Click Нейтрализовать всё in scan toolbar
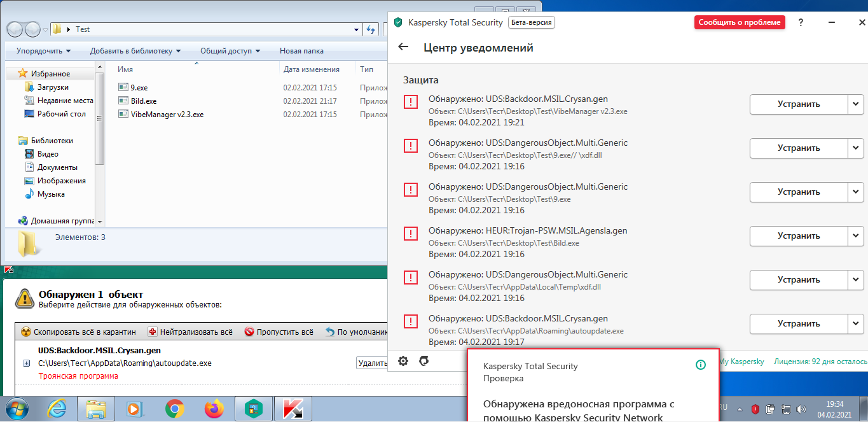The height and width of the screenshot is (422, 868). pos(190,332)
